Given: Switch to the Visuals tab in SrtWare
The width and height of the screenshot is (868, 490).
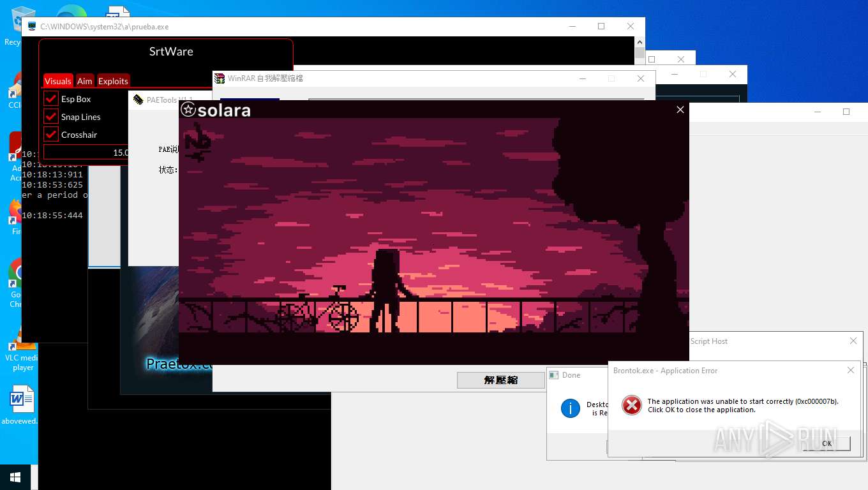Looking at the screenshot, I should [x=58, y=81].
